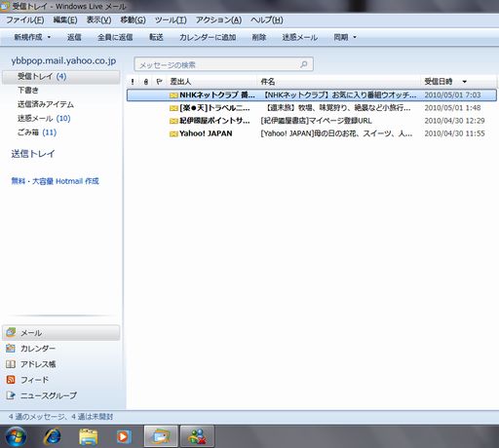This screenshot has width=499, height=448.
Task: Click the 同期 sync button
Action: point(341,37)
